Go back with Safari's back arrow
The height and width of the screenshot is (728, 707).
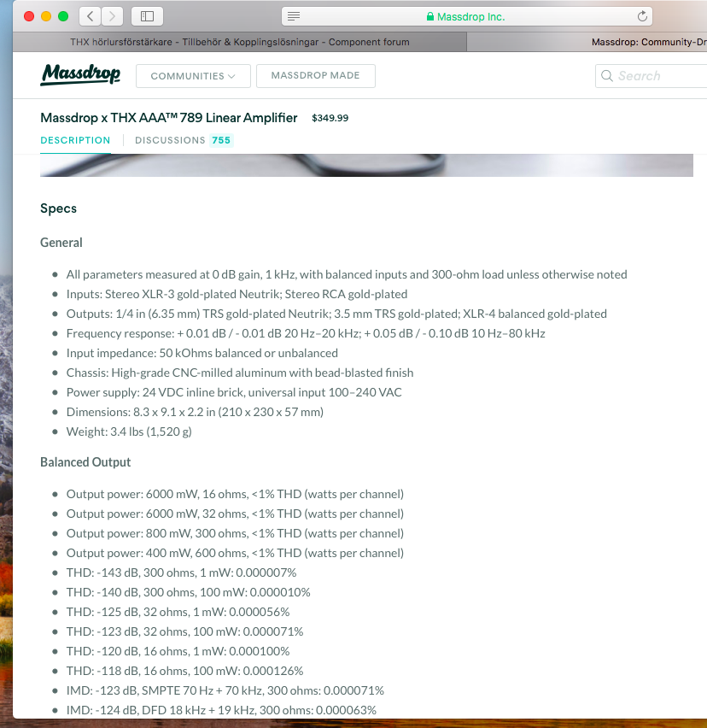coord(90,17)
